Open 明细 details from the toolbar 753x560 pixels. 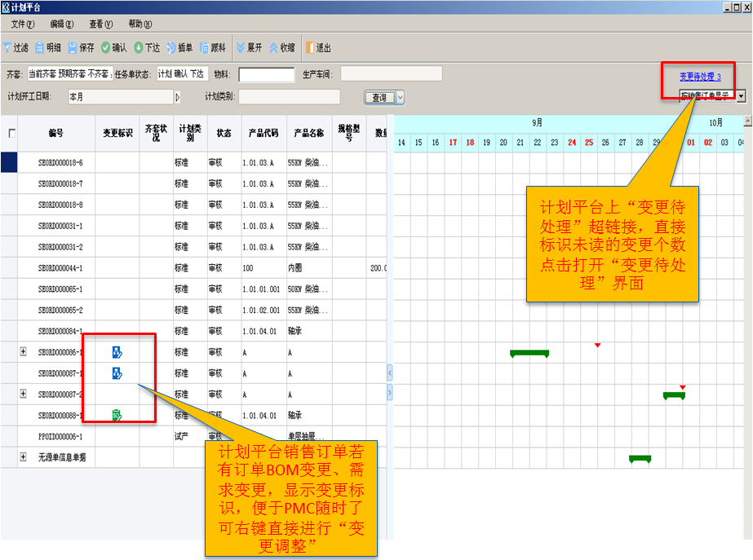click(x=40, y=48)
